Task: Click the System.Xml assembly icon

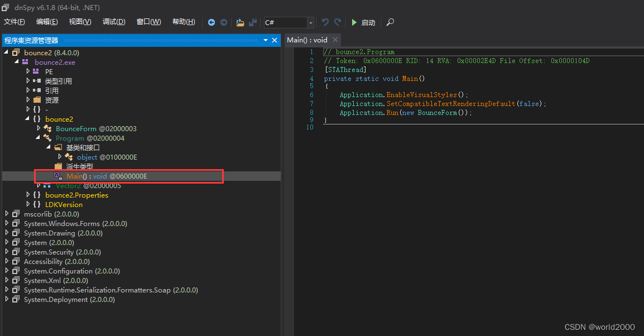Action: click(16, 280)
